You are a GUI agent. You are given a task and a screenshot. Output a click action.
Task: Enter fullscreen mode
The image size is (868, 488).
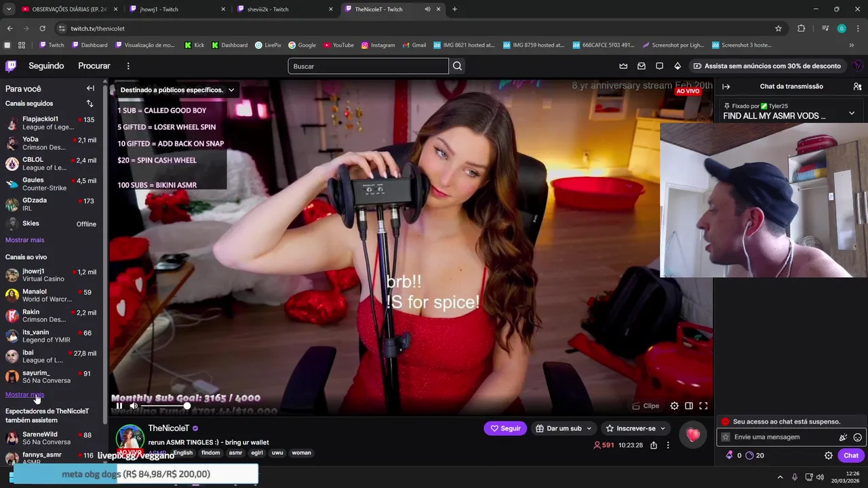[703, 406]
